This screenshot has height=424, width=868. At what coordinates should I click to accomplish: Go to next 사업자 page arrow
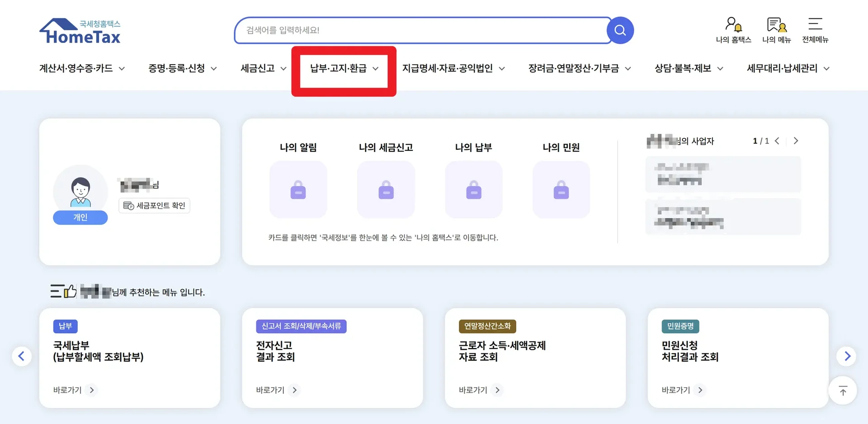(796, 141)
